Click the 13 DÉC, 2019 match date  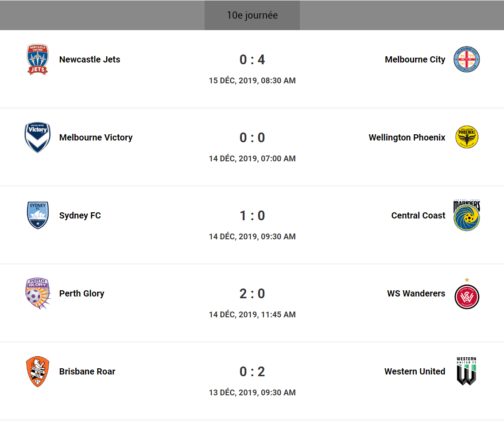pos(252,393)
